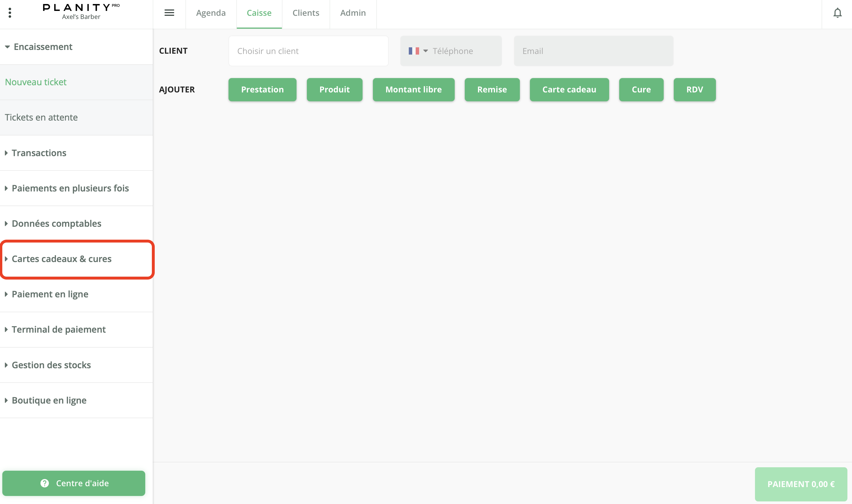Expand the Transactions section
Viewport: 852px width, 504px height.
point(39,153)
